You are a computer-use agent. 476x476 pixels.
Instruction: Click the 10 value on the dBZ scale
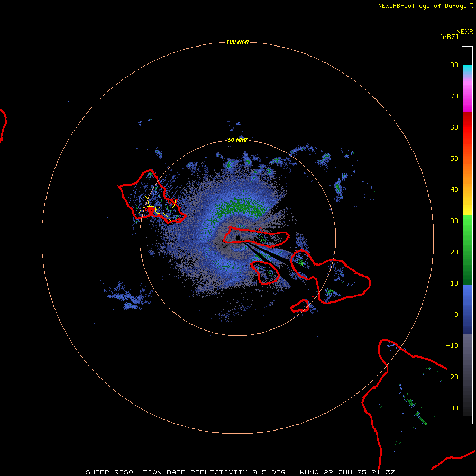click(x=454, y=283)
